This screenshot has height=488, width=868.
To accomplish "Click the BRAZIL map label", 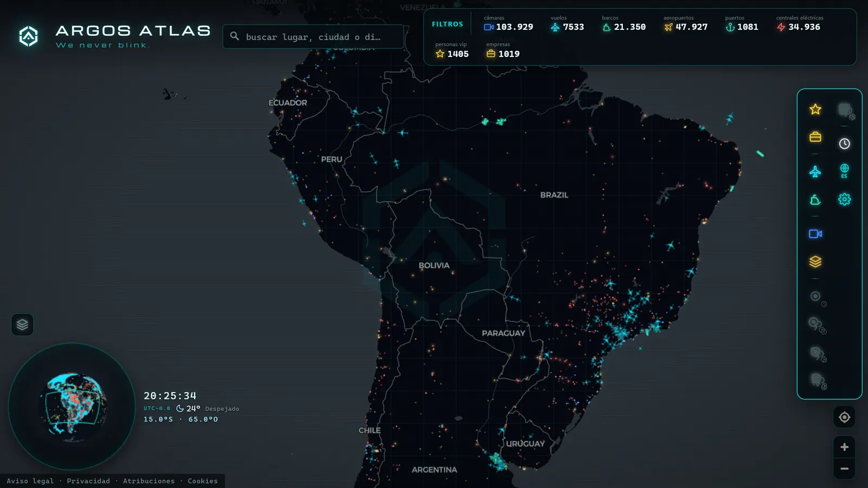I will pyautogui.click(x=554, y=195).
